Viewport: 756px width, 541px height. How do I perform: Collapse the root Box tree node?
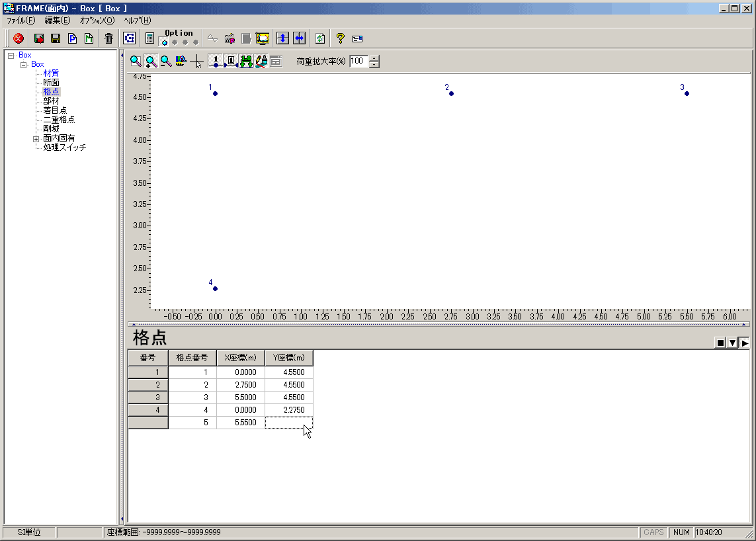click(x=11, y=56)
